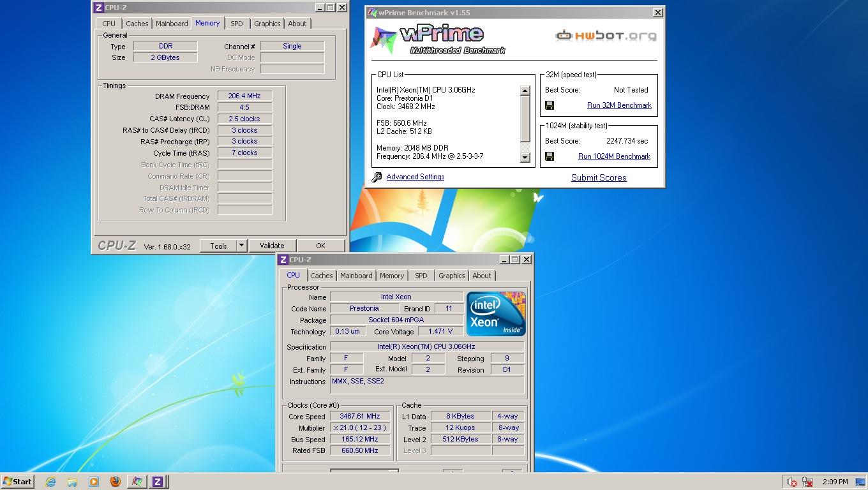The height and width of the screenshot is (490, 868).
Task: Open About tab in the lower CPU-Z window
Action: point(482,276)
